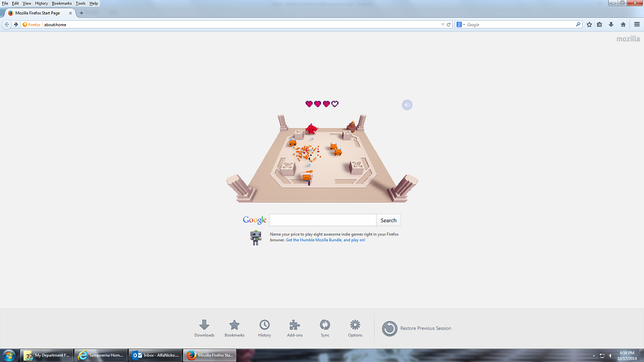Click the mozilla wordmark link
This screenshot has width=644, height=362.
pyautogui.click(x=628, y=39)
